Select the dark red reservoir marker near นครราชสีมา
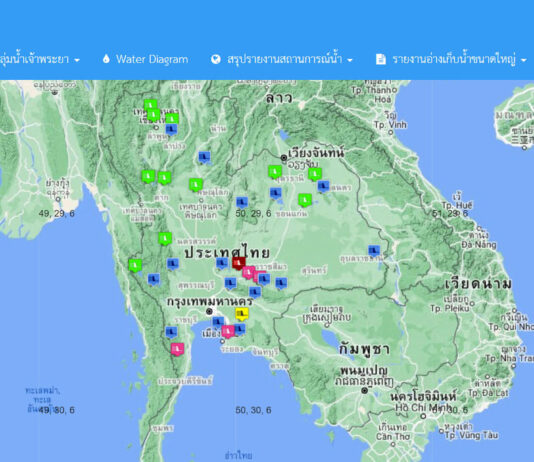The height and width of the screenshot is (462, 534). [239, 263]
